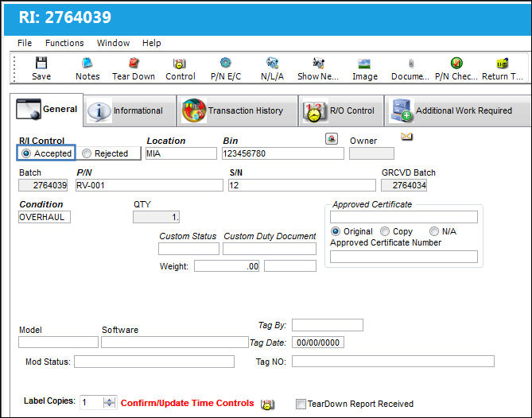Image resolution: width=532 pixels, height=418 pixels.
Task: Click the Label Copies spinner arrows
Action: 109,403
